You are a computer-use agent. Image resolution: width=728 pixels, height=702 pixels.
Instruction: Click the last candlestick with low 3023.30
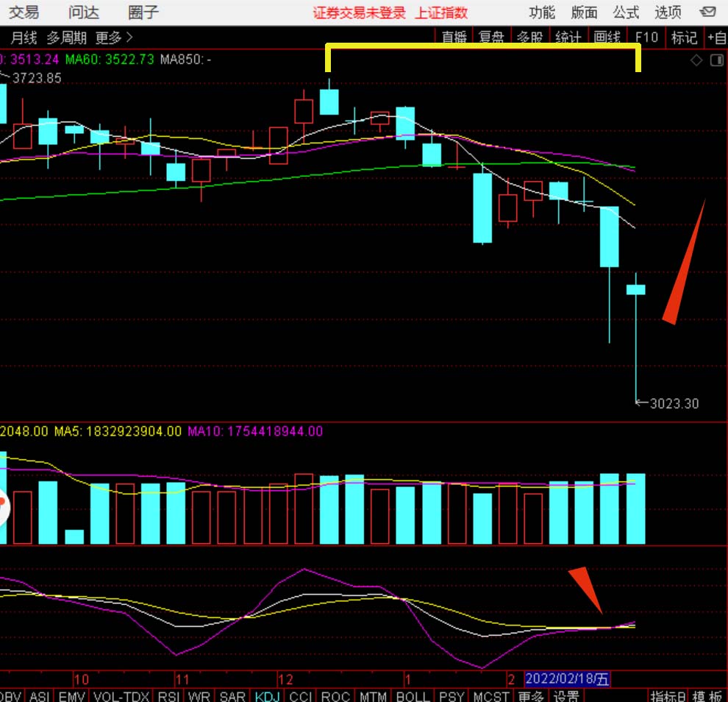[x=635, y=289]
